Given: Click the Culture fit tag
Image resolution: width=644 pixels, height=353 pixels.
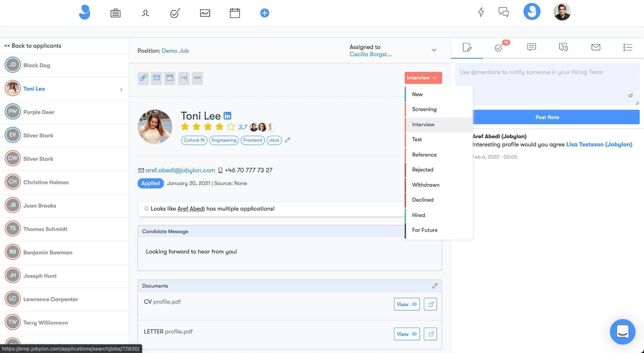Looking at the screenshot, I should point(194,140).
